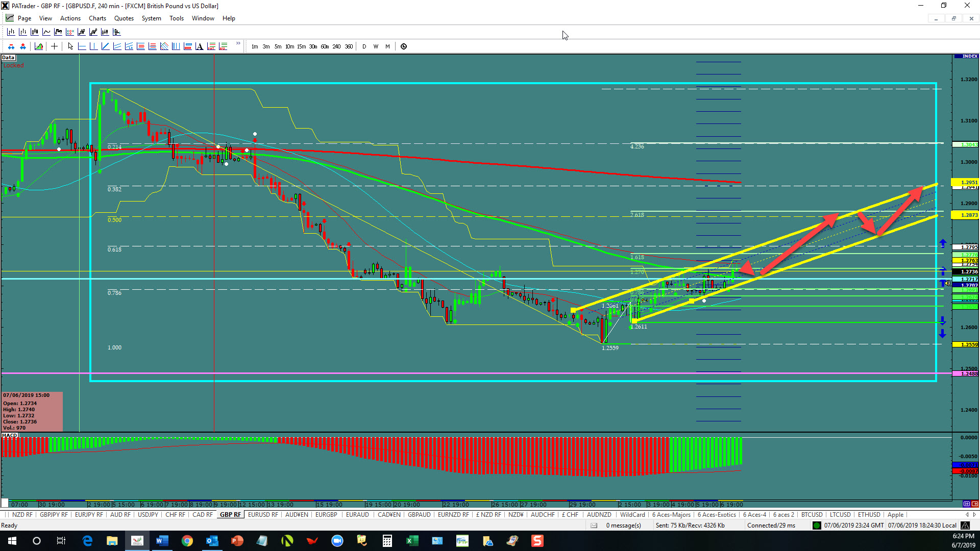Set chart to Weekly (W) timeframe
980x551 pixels.
click(376, 46)
